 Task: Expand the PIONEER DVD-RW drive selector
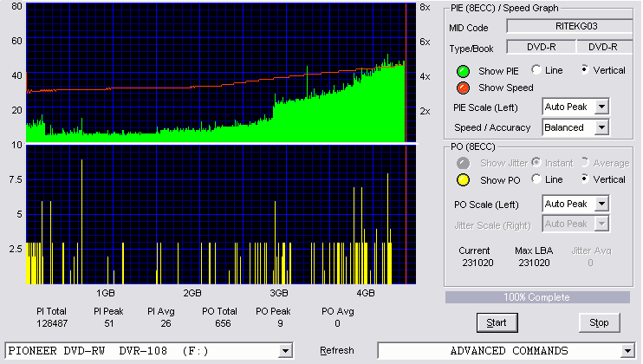(285, 351)
